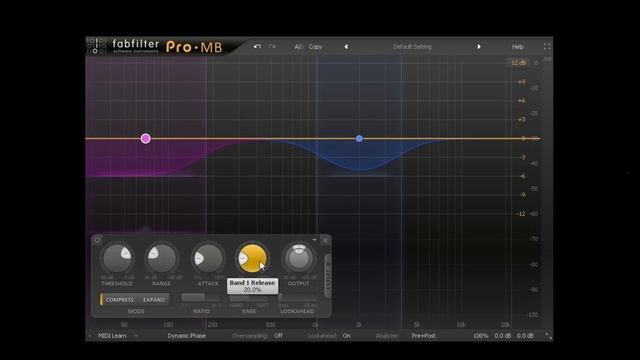The image size is (640, 360).
Task: Toggle full screen mode icon
Action: pos(547,47)
